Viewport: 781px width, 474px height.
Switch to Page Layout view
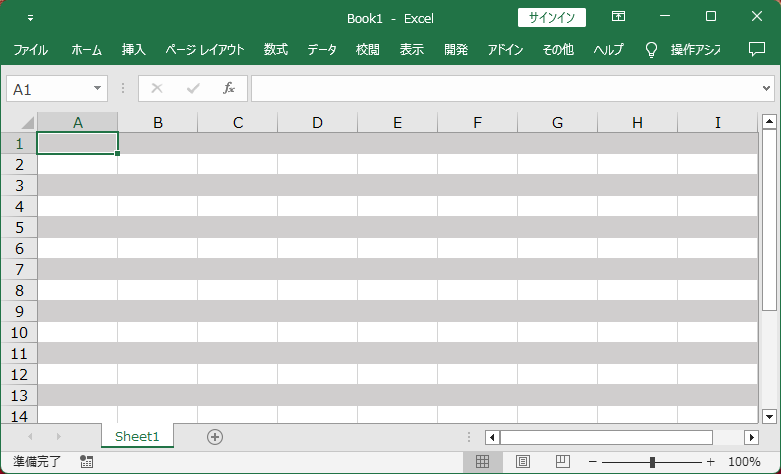(522, 462)
